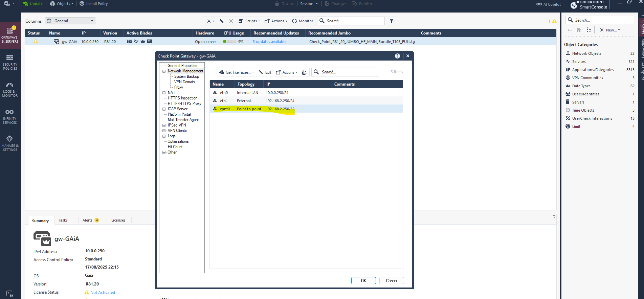The height and width of the screenshot is (299, 644).
Task: Open the New... dropdown in Objects panel
Action: 610,30
